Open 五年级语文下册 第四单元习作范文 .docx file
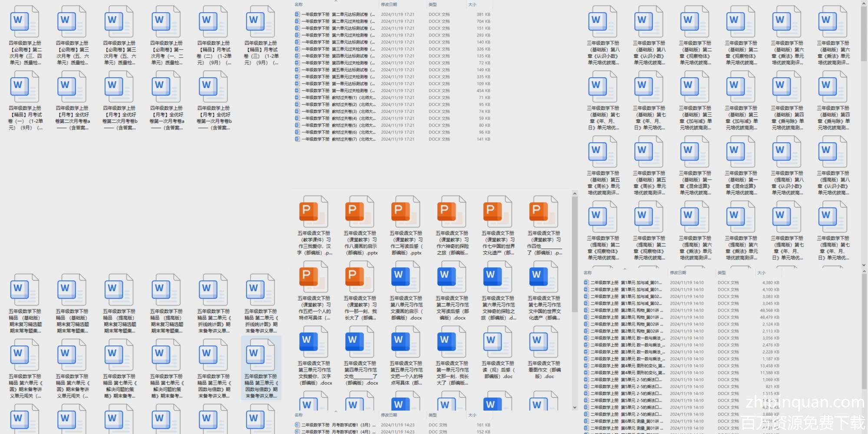 (360, 342)
